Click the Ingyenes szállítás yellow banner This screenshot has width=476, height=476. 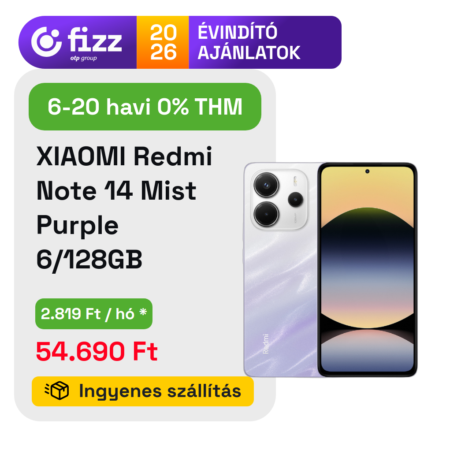click(143, 391)
